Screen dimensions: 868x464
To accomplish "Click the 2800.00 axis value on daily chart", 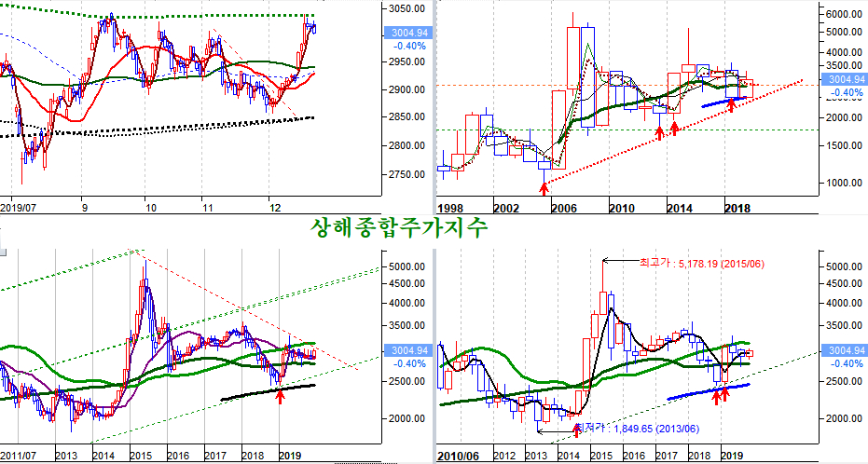I will tap(406, 145).
